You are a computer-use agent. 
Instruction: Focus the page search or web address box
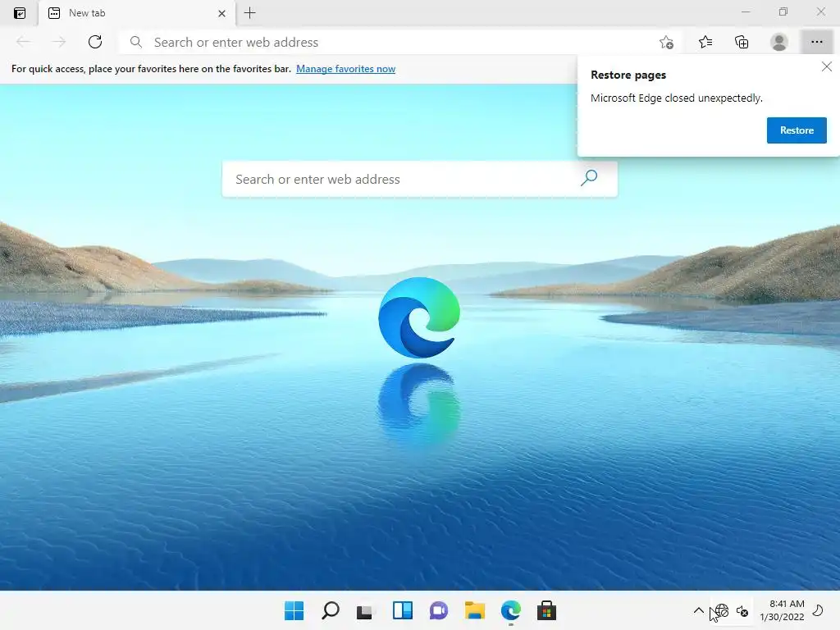coord(419,179)
